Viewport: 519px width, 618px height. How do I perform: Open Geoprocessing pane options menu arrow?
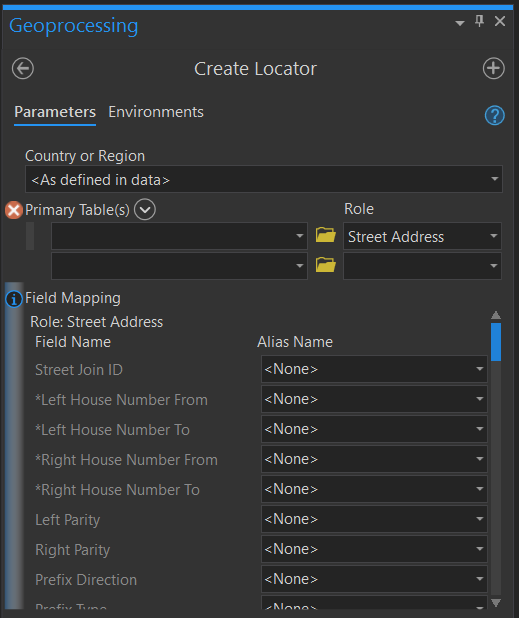[459, 23]
